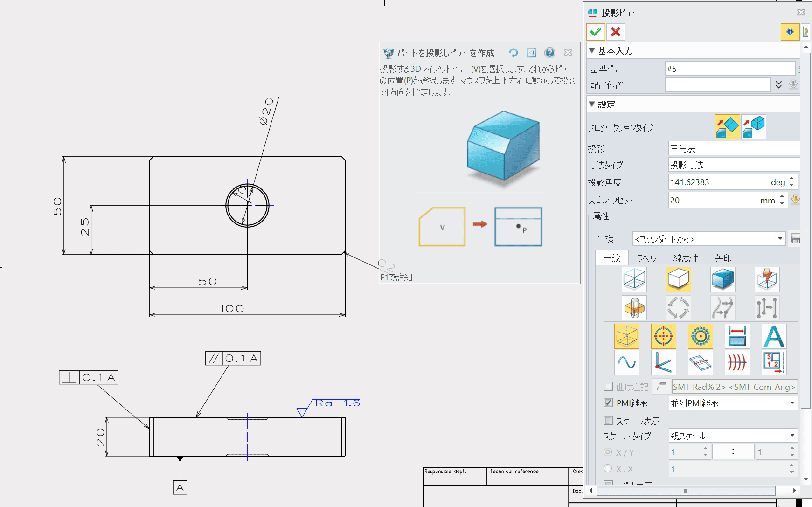
Task: Select the X . X radio button
Action: (608, 468)
